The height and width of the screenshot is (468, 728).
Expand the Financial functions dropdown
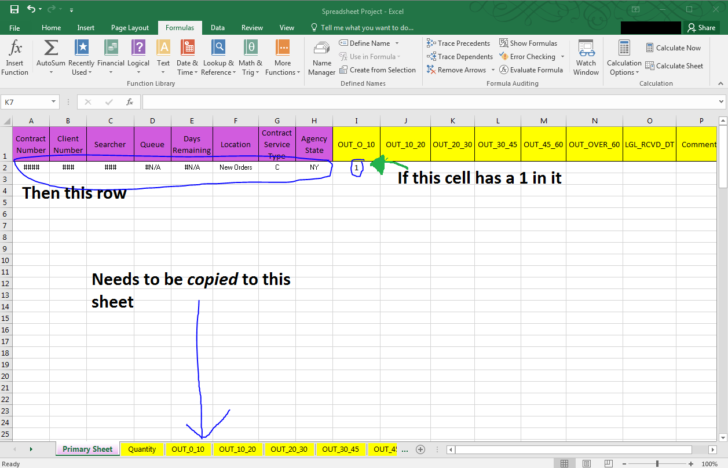[110, 57]
